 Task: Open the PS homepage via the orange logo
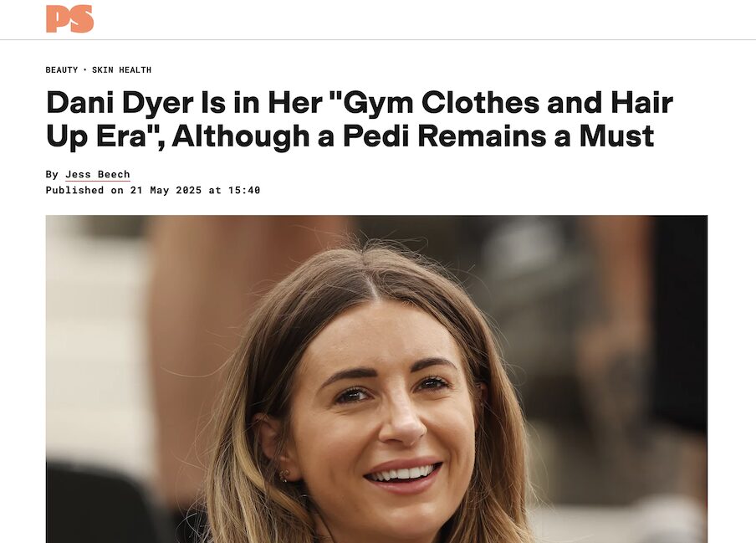click(70, 18)
